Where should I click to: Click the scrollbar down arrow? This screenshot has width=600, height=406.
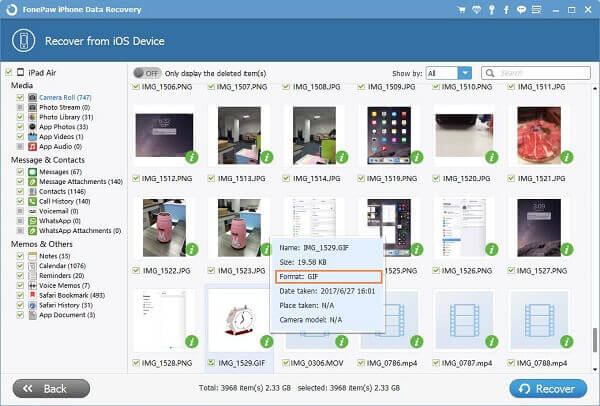pos(595,369)
